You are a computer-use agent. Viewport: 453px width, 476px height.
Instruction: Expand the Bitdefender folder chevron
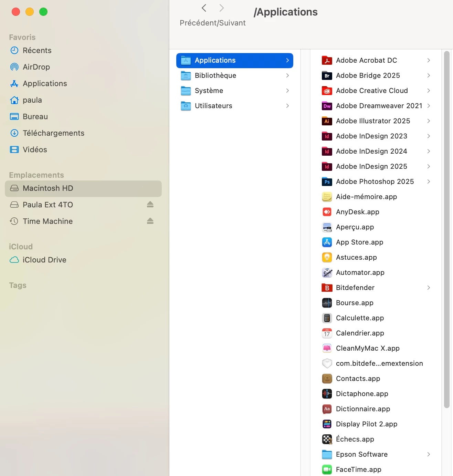(x=429, y=288)
